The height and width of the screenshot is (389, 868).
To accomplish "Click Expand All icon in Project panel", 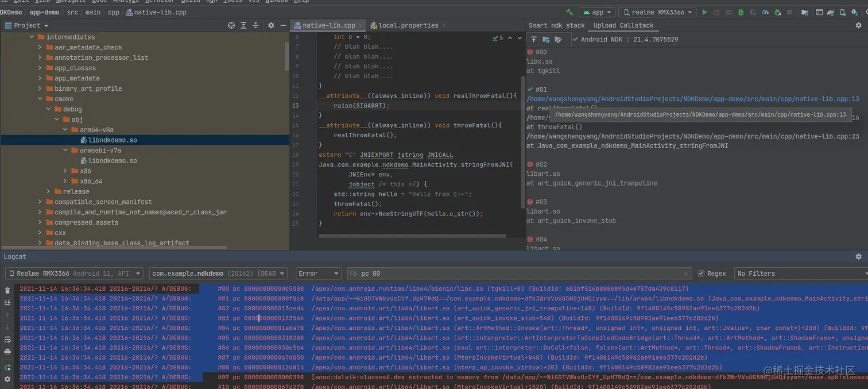I will click(243, 25).
